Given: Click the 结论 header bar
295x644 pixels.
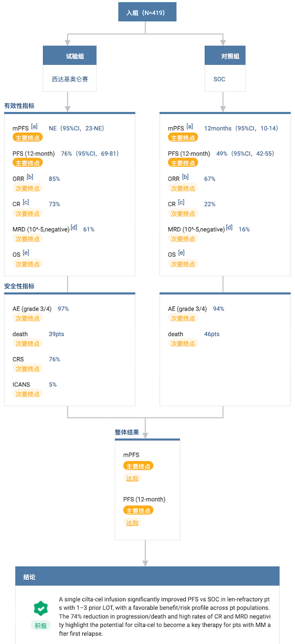Looking at the screenshot, I should tap(147, 577).
